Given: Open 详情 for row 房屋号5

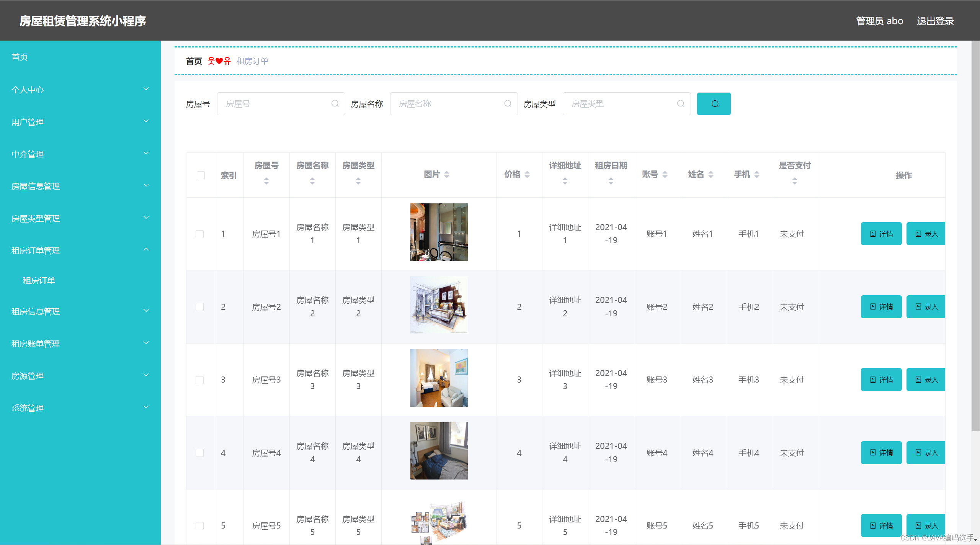Looking at the screenshot, I should [881, 525].
